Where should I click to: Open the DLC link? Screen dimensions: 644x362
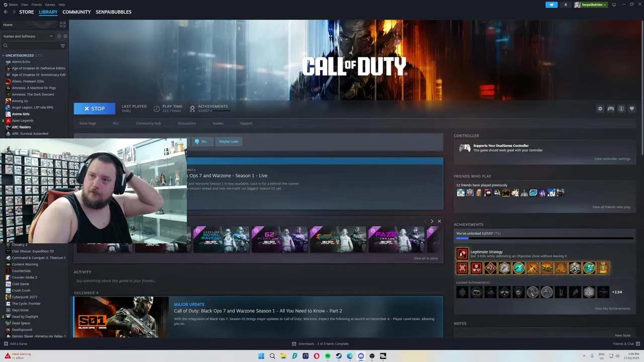click(116, 123)
